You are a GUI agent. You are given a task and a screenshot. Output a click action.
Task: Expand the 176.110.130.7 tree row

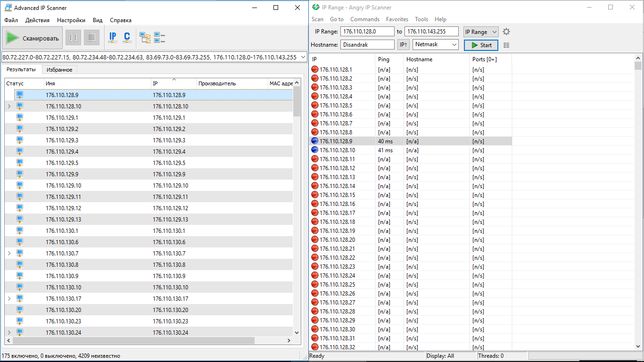coord(9,254)
